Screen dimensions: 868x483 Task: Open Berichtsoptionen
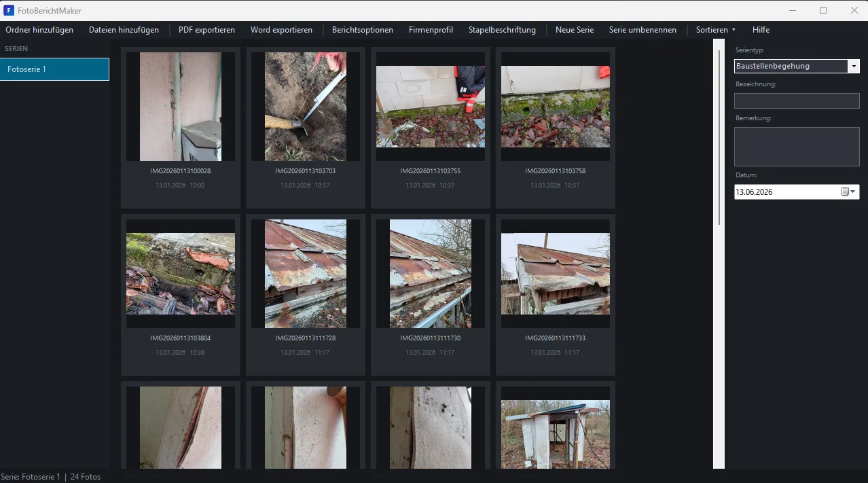coord(363,30)
